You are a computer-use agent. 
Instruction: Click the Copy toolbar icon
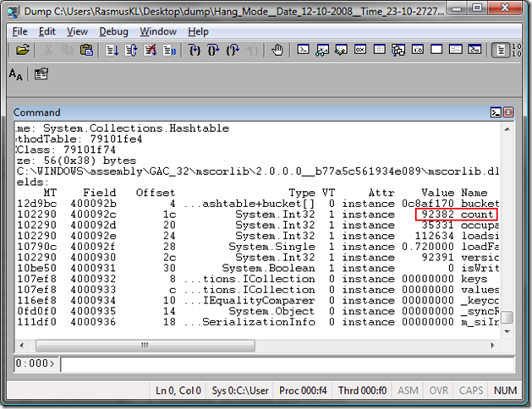(x=67, y=50)
